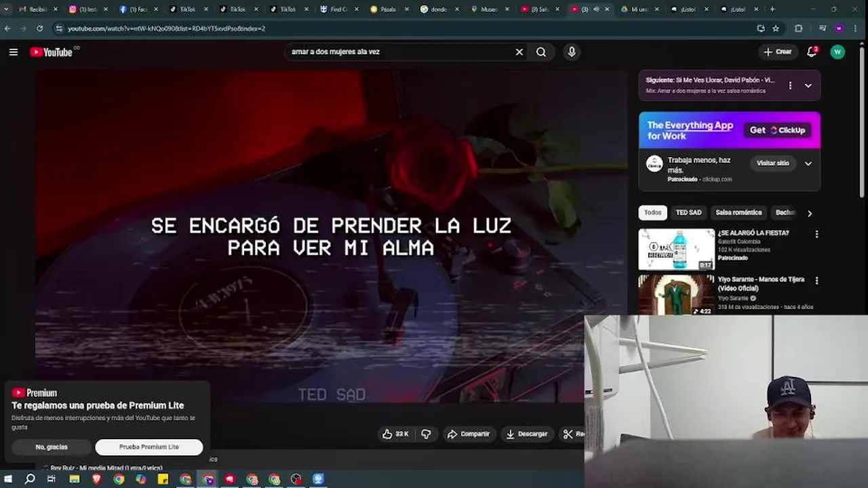The image size is (868, 488).
Task: Visit the advertiser site via Visitar sitio
Action: 773,163
